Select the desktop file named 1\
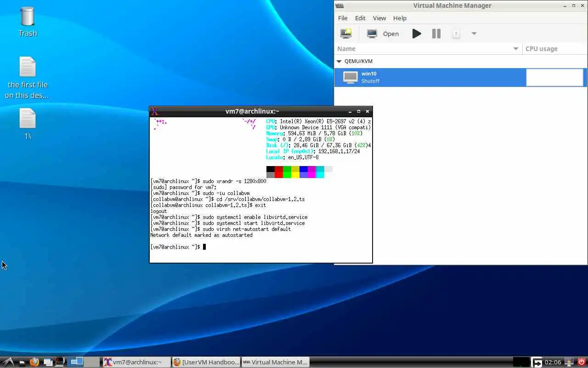Screen dimensions: 588x368 (28, 124)
